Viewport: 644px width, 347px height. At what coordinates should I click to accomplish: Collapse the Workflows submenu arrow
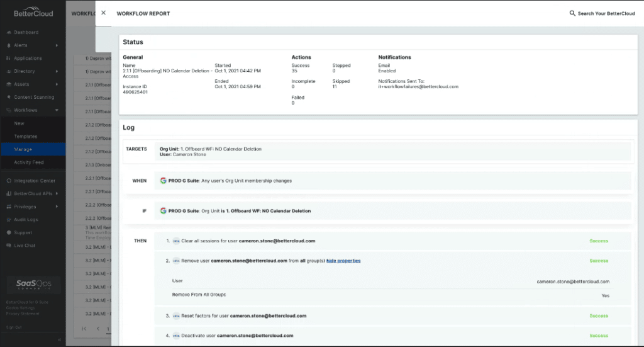[57, 110]
